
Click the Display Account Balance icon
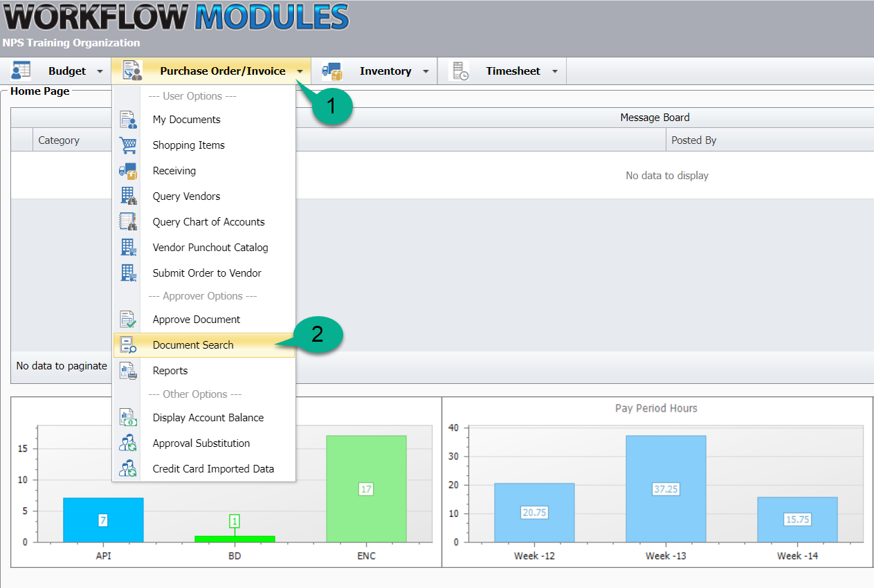pyautogui.click(x=128, y=418)
